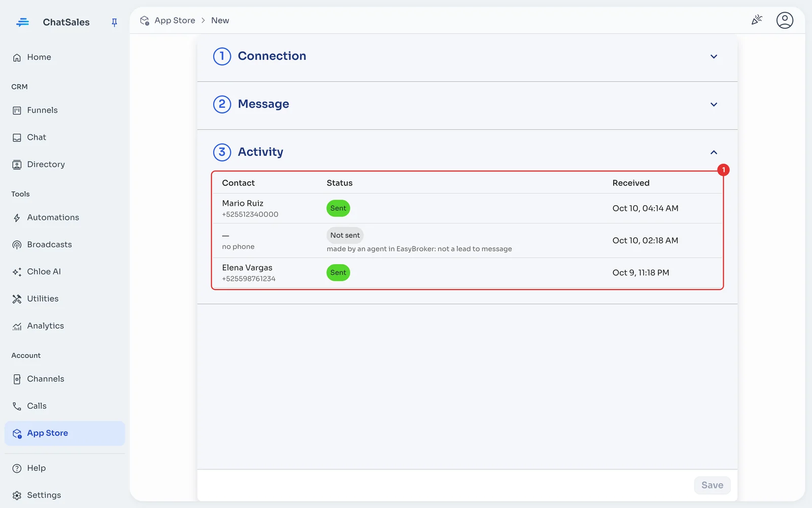Viewport: 812px width, 508px height.
Task: Click the Channels device icon
Action: click(x=17, y=379)
